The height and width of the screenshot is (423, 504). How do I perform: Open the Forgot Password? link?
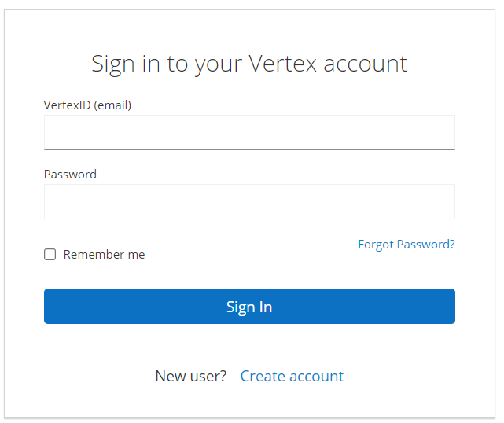pos(406,245)
